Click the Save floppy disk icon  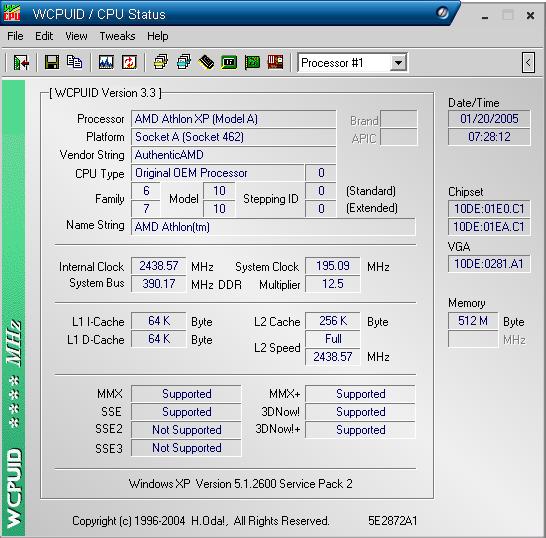pos(52,63)
